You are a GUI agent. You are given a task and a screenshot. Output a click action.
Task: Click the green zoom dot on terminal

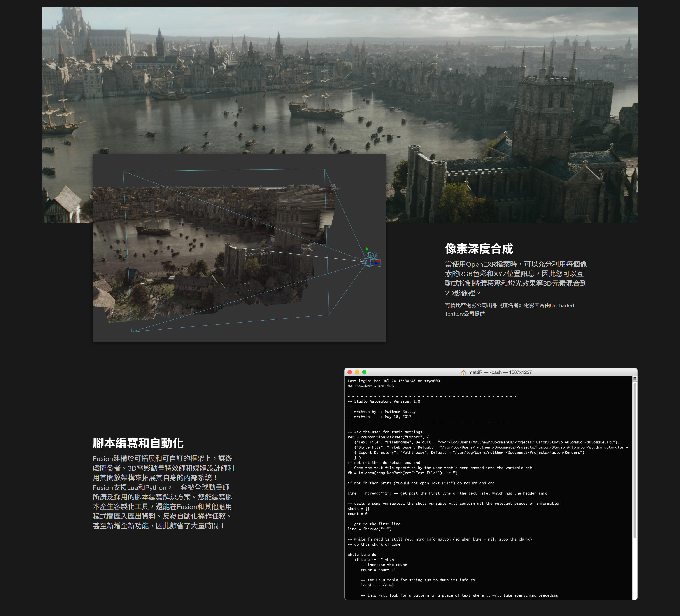coord(364,372)
